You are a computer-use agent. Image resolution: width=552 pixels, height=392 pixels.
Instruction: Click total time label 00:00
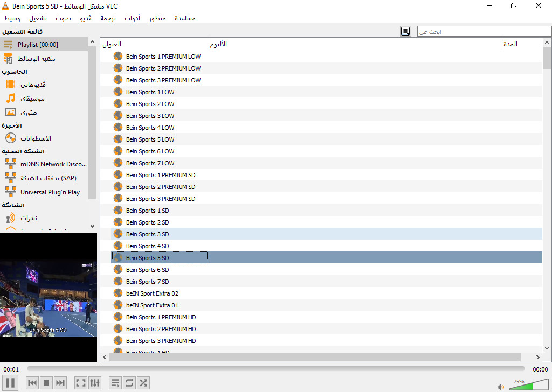[540, 369]
